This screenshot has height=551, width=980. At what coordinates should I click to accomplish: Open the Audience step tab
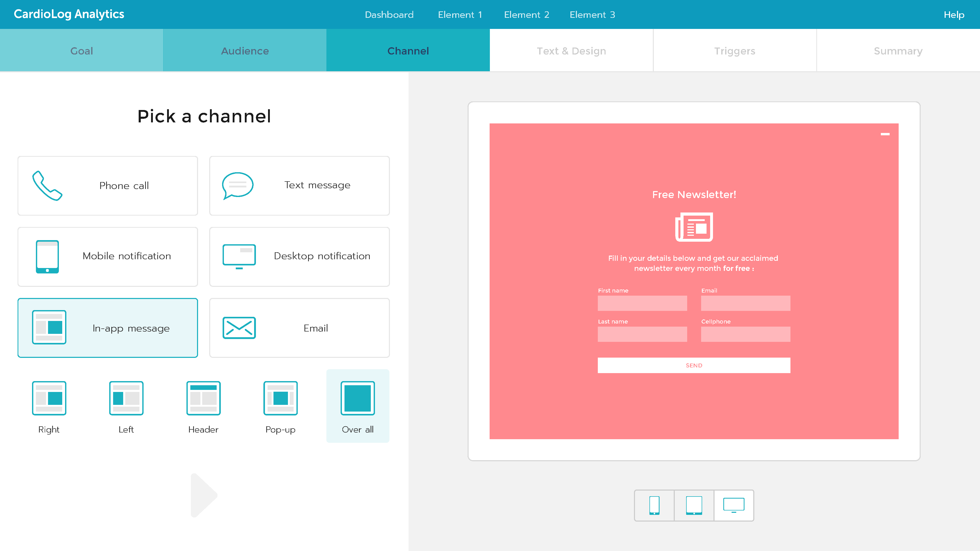245,50
